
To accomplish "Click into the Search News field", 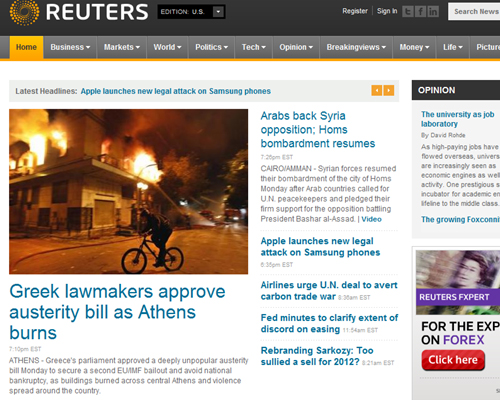I will [x=475, y=12].
